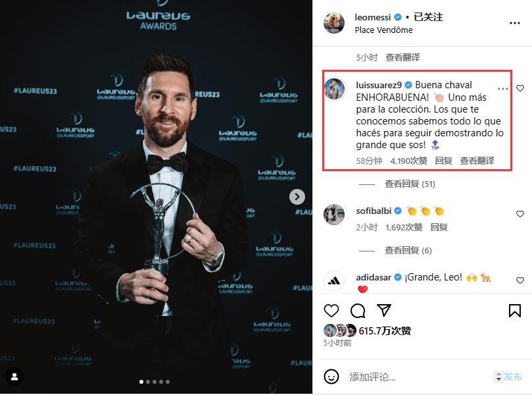
Task: Like sofibalbi's comment heart
Action: pos(520,214)
